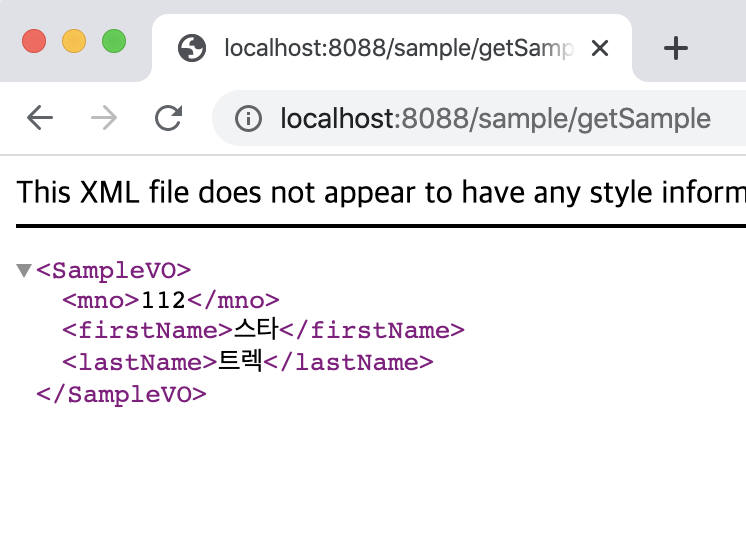Click the browser forward arrow
746x538 pixels.
104,117
